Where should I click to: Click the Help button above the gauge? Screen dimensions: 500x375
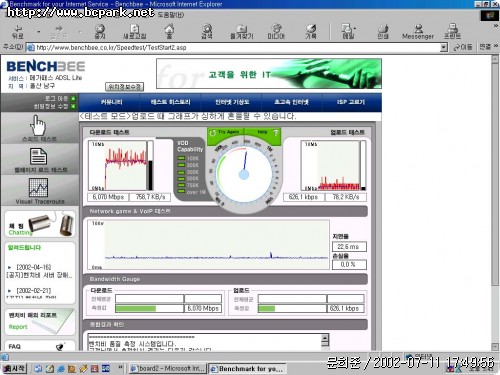(267, 132)
